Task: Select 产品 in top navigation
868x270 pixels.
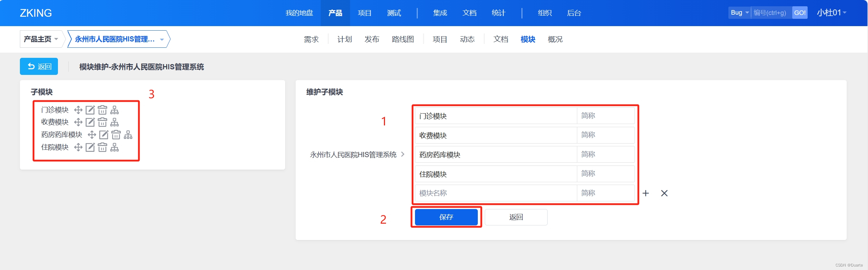Action: (x=335, y=13)
